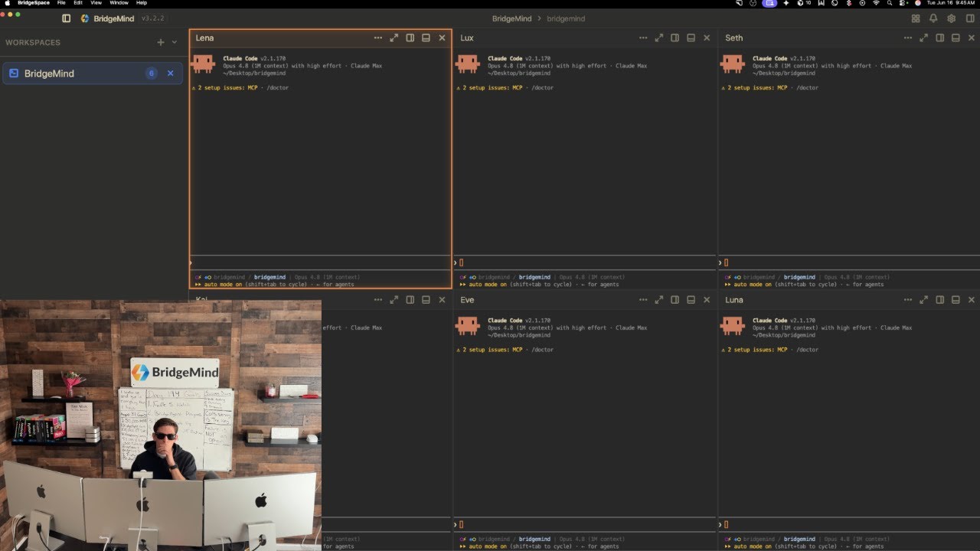Close the Lux pane
This screenshot has width=980, height=551.
point(707,37)
